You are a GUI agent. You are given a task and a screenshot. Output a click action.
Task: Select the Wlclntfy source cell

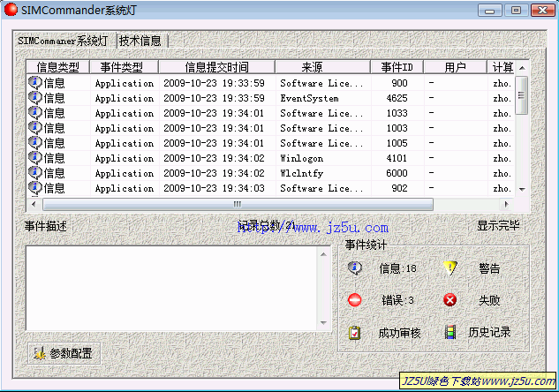click(302, 173)
